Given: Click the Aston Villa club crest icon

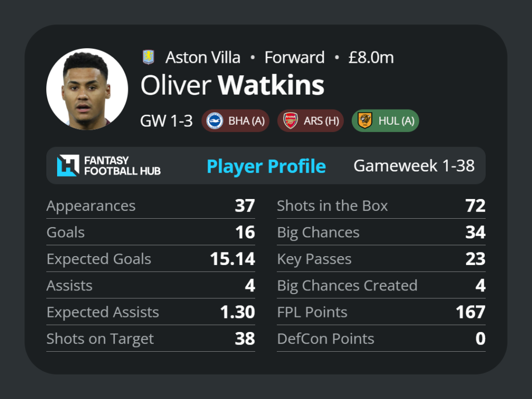Looking at the screenshot, I should [148, 57].
